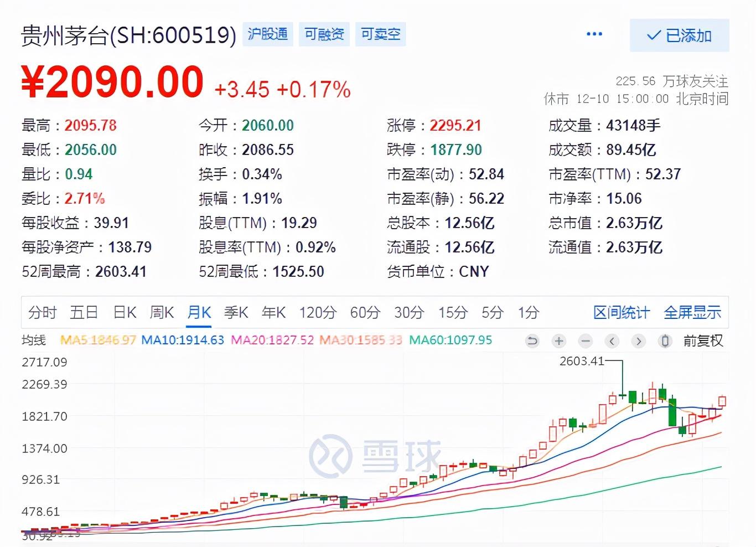
Task: Click the 跌停 value 1877.90
Action: tap(456, 150)
